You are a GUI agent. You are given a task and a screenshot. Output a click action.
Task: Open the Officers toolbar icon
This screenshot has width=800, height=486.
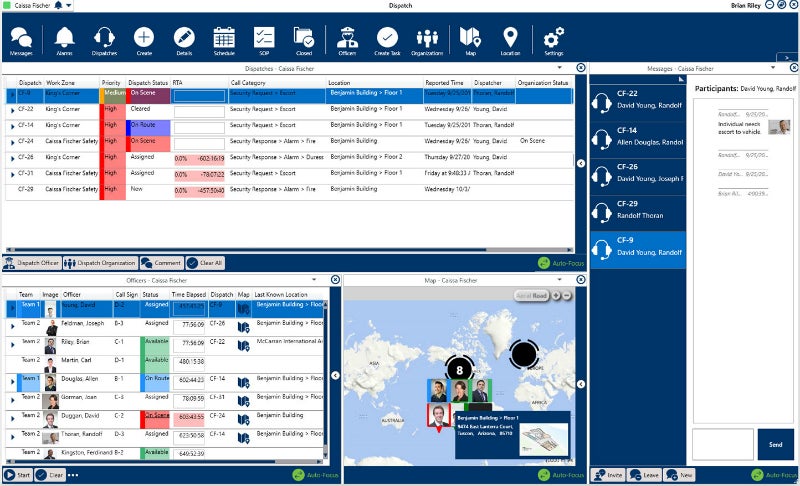[347, 40]
